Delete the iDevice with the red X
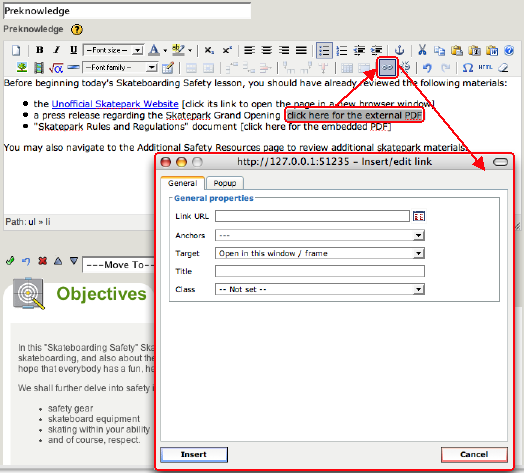 [x=42, y=261]
